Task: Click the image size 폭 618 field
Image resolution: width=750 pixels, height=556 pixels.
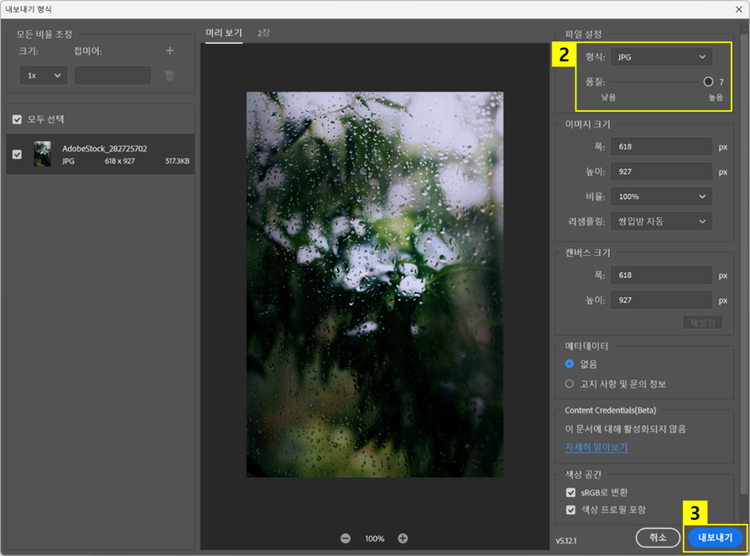Action: [662, 146]
